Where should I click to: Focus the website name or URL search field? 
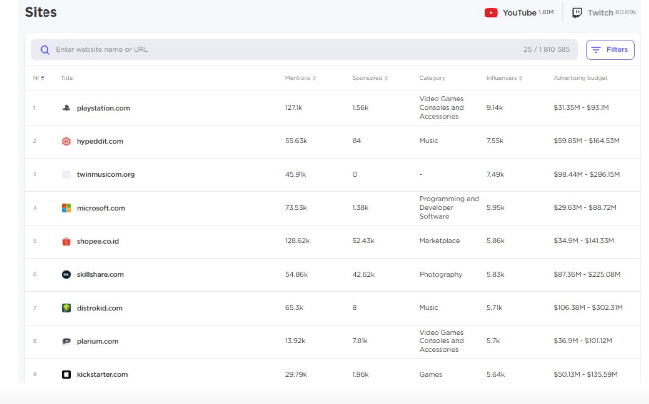point(304,50)
